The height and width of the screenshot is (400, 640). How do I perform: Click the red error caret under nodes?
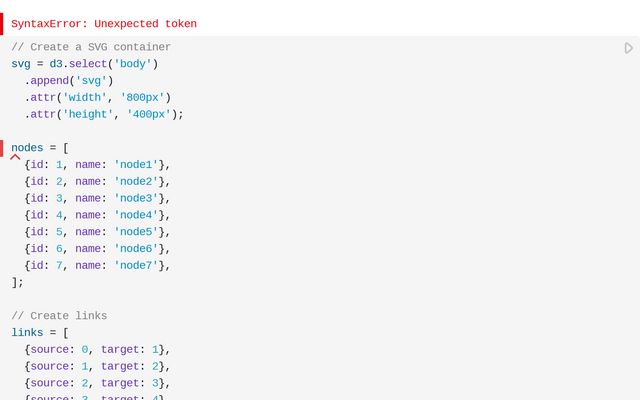coord(15,157)
